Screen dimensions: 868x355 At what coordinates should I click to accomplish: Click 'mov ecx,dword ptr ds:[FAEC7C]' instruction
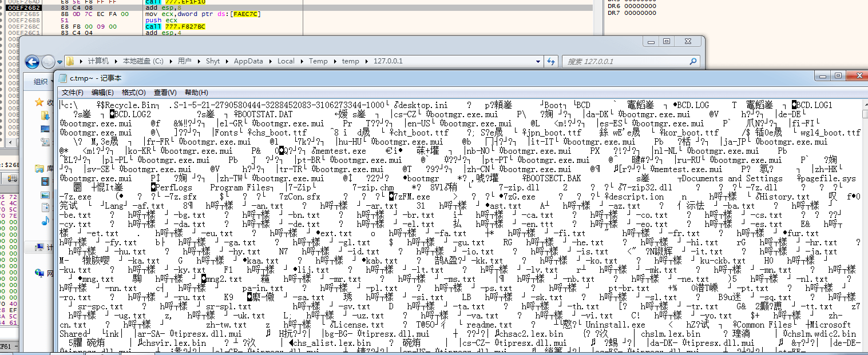pos(203,14)
